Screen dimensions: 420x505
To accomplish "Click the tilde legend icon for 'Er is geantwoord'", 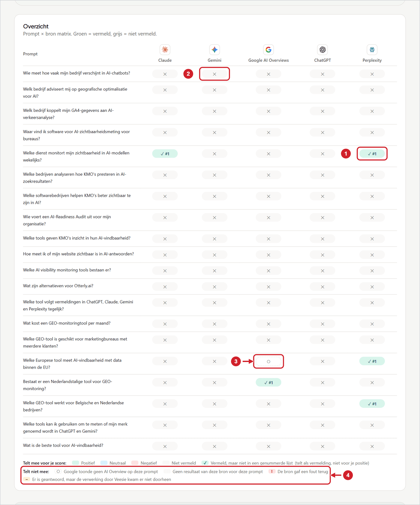I will [27, 479].
